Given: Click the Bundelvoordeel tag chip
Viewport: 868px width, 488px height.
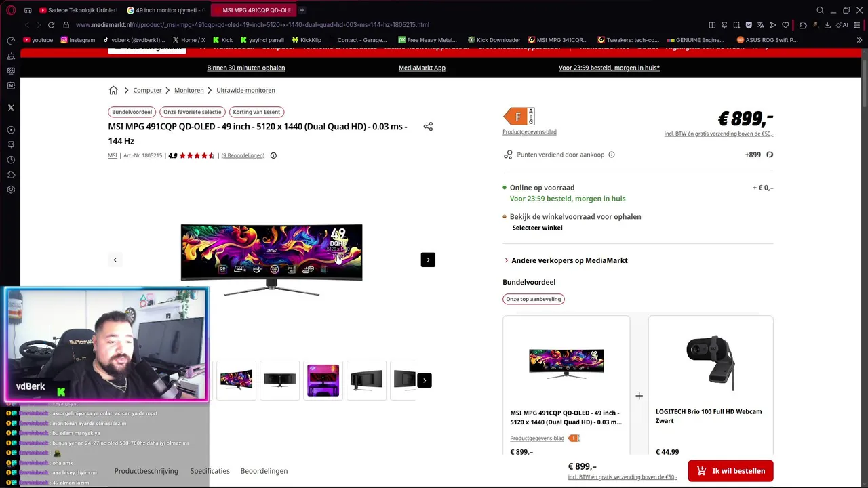Looking at the screenshot, I should click(x=132, y=112).
